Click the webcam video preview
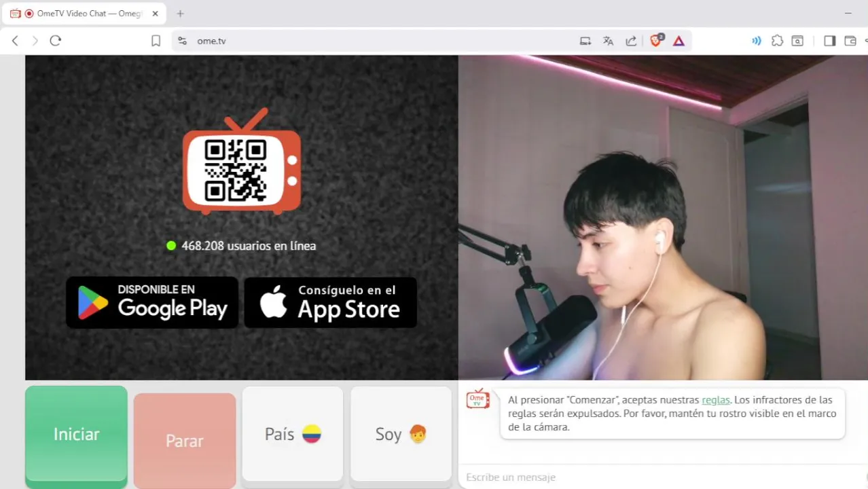Screen dimensions: 868x489 tap(663, 217)
